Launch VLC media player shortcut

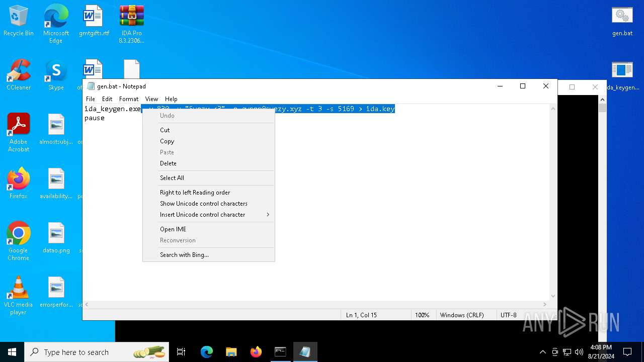click(x=19, y=296)
